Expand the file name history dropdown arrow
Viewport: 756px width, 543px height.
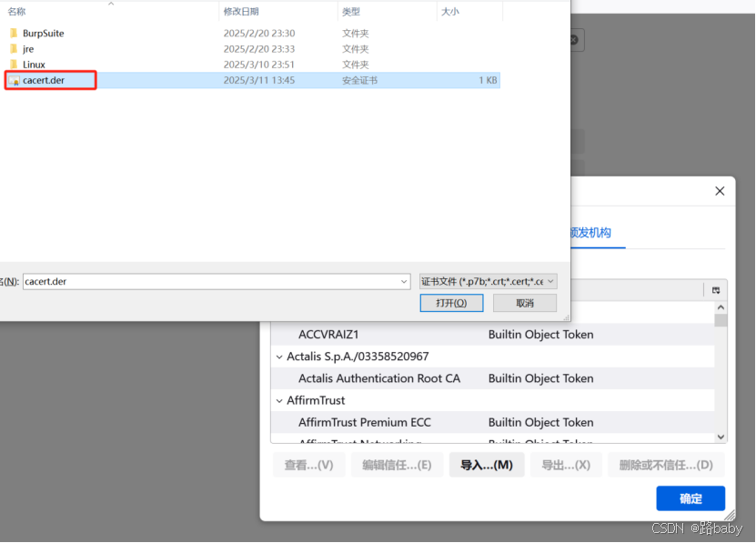tap(404, 282)
